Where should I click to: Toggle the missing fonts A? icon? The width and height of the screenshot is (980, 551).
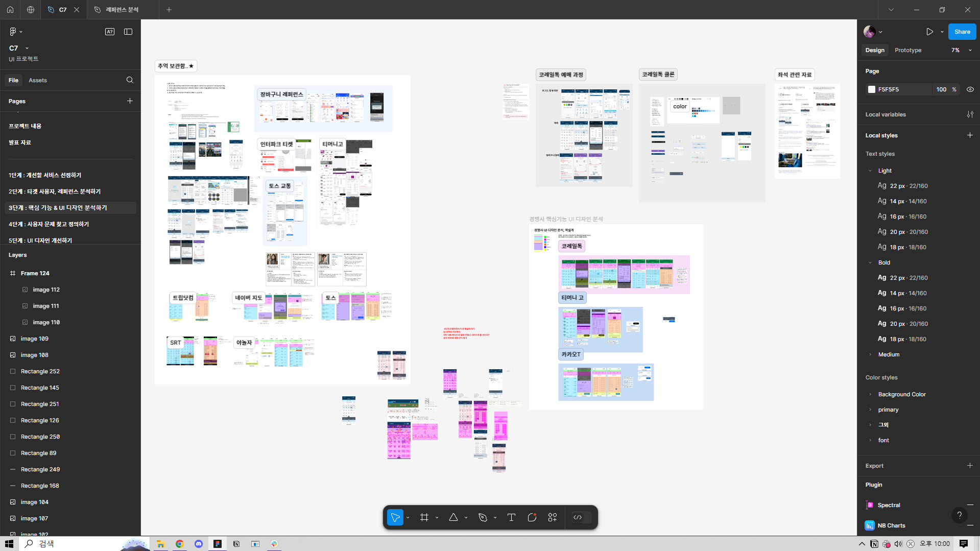110,32
